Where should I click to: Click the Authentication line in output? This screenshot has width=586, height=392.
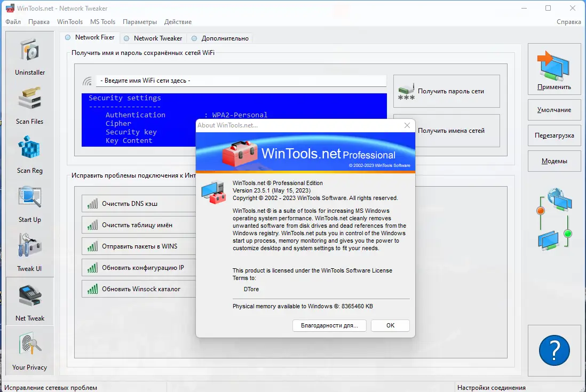(x=186, y=115)
